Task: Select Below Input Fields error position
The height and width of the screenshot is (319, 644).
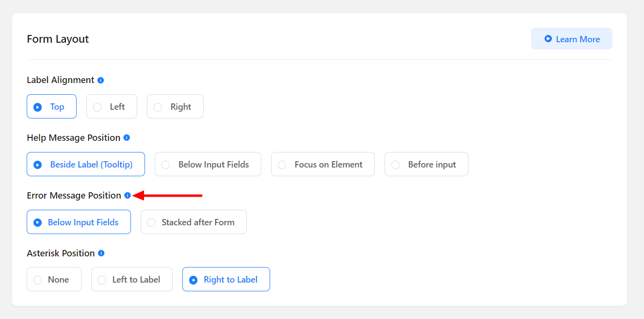Action: pyautogui.click(x=79, y=222)
